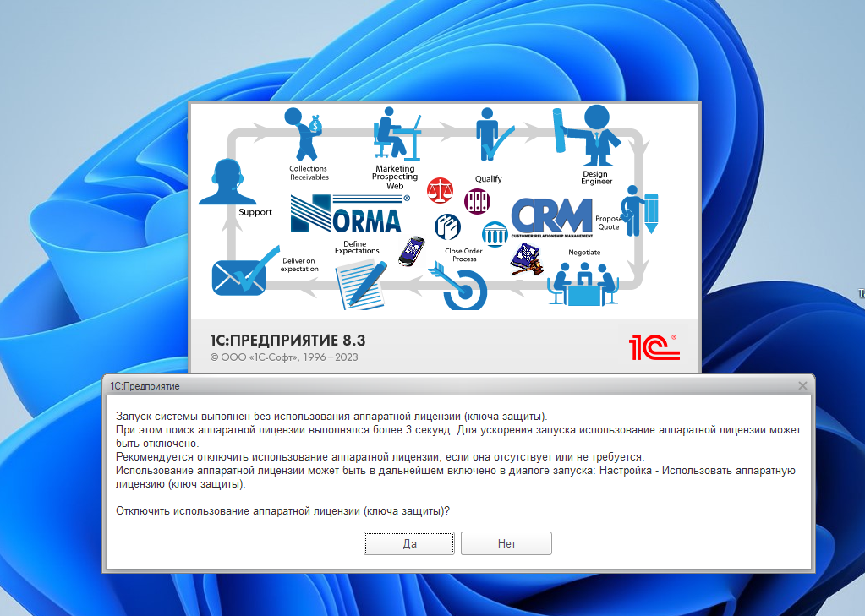The height and width of the screenshot is (616, 865).
Task: Click the Нет button
Action: (x=506, y=543)
